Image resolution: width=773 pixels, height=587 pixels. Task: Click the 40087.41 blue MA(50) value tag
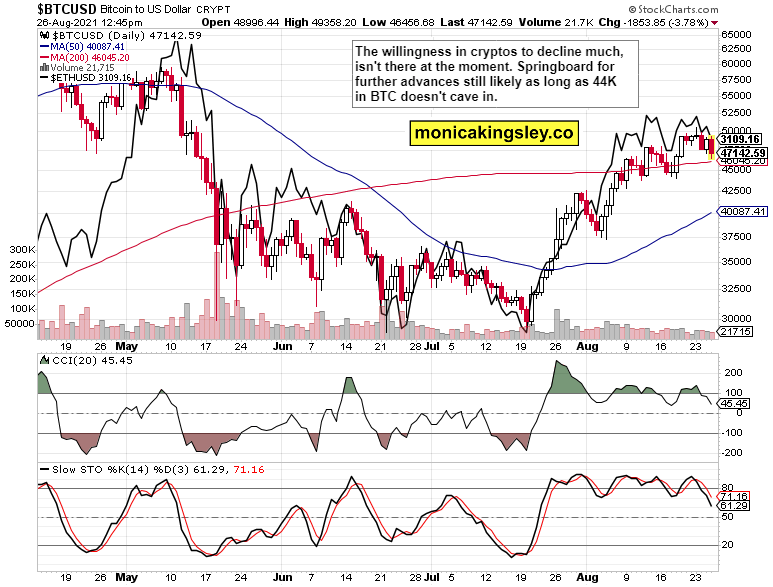[x=741, y=212]
